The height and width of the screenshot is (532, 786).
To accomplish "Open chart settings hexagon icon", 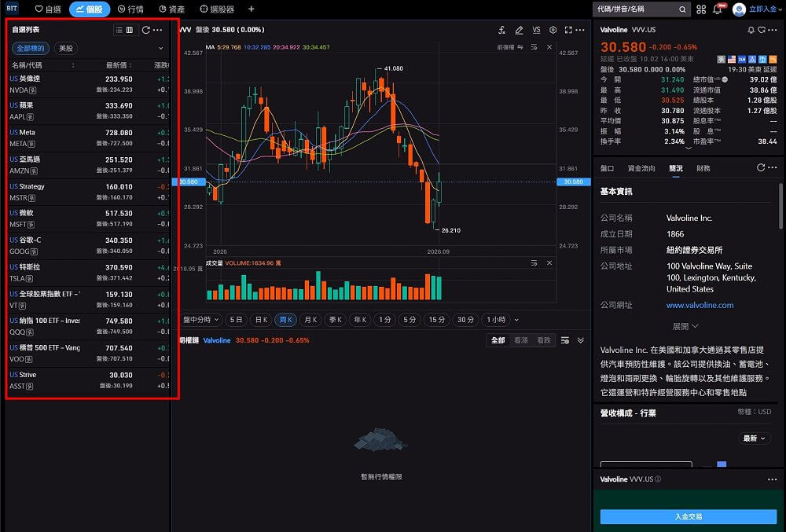I will point(553,30).
